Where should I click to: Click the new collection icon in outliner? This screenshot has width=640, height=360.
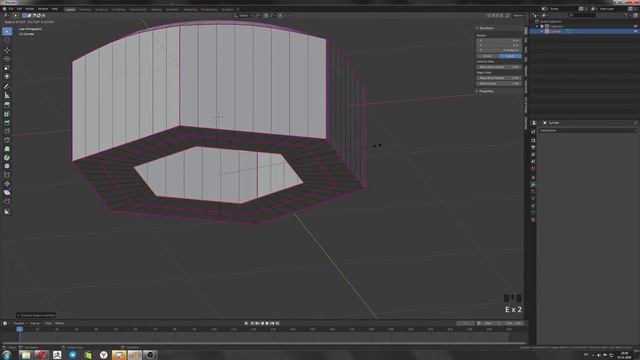635,15
